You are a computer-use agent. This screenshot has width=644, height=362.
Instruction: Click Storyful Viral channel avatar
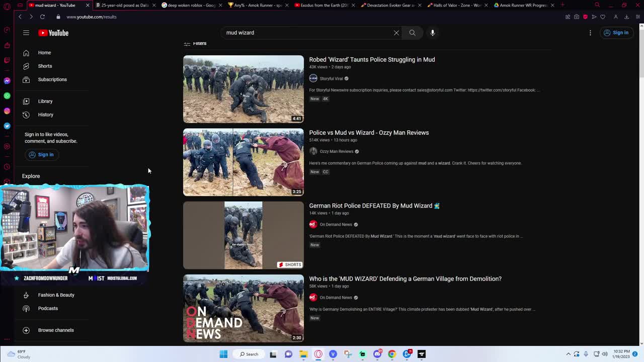coord(313,78)
